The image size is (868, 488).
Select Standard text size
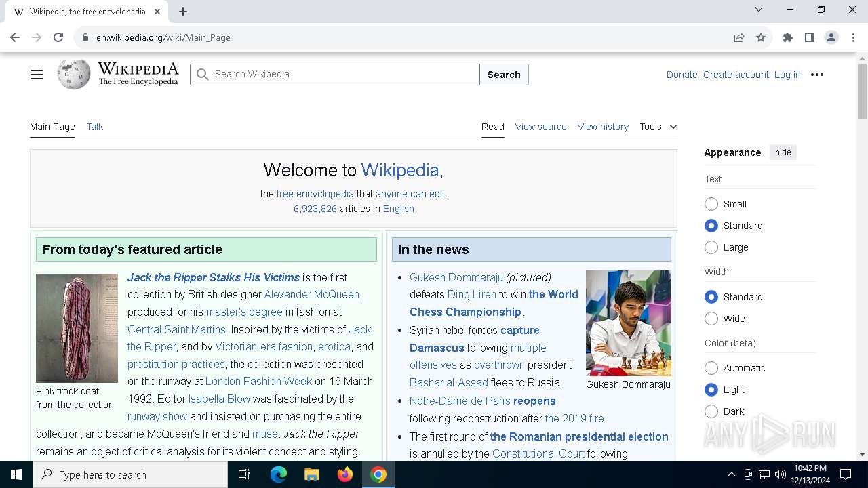coord(711,226)
